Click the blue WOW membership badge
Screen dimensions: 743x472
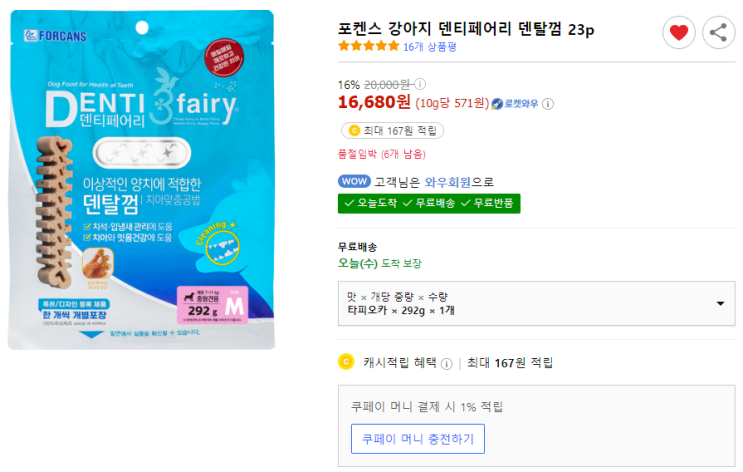pos(354,182)
